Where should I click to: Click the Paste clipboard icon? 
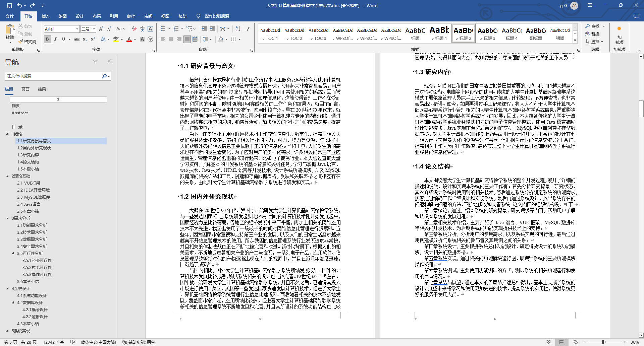click(10, 29)
